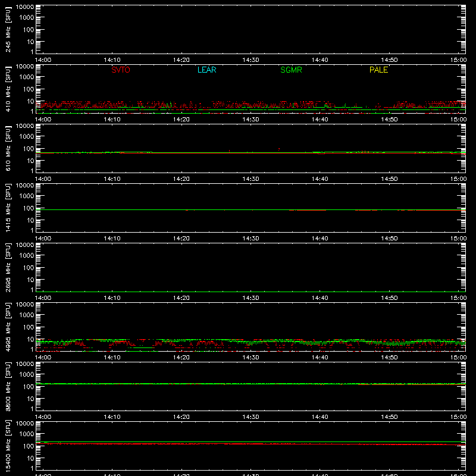Click 14:30 tick label under 245 MHz panel
The width and height of the screenshot is (476, 476).
pos(250,60)
